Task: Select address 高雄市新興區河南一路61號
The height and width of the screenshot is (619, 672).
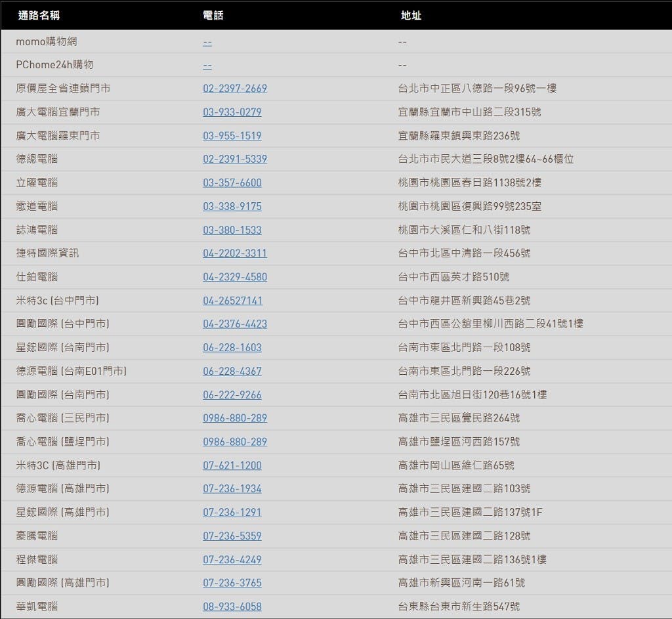Action: point(461,582)
